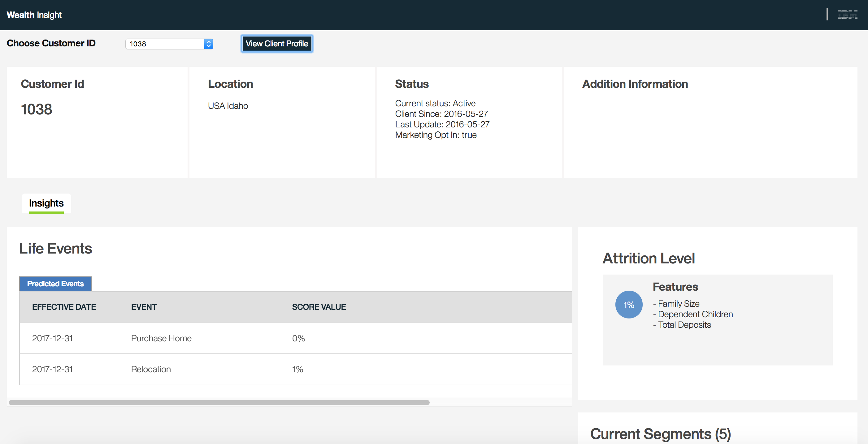The image size is (868, 444).
Task: Click the Wealth Insight app title
Action: coord(34,15)
